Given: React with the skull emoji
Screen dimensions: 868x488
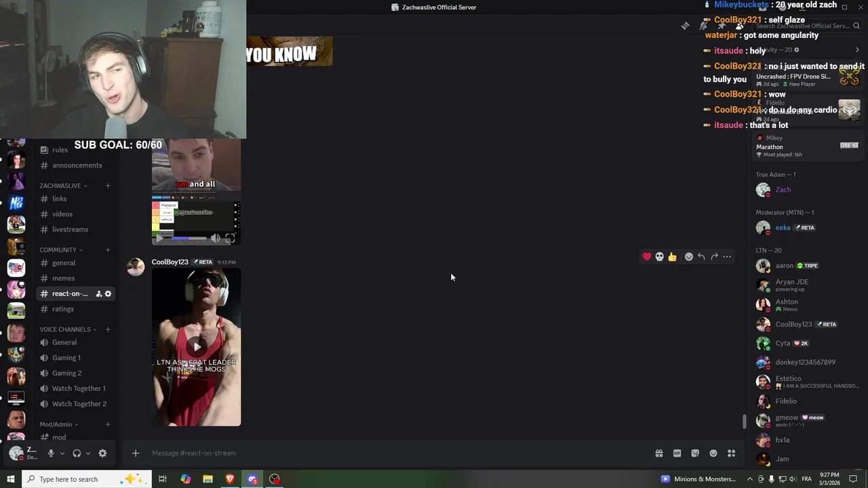Looking at the screenshot, I should (x=659, y=257).
